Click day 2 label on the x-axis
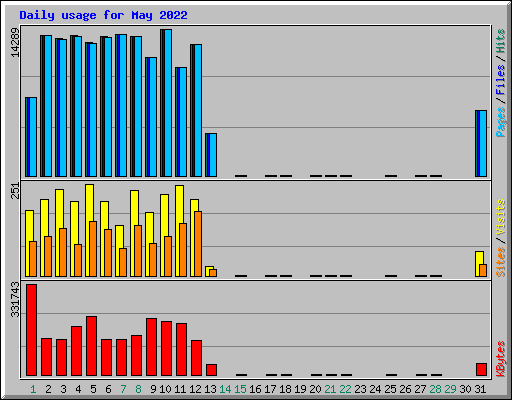Image resolution: width=512 pixels, height=400 pixels. point(48,389)
